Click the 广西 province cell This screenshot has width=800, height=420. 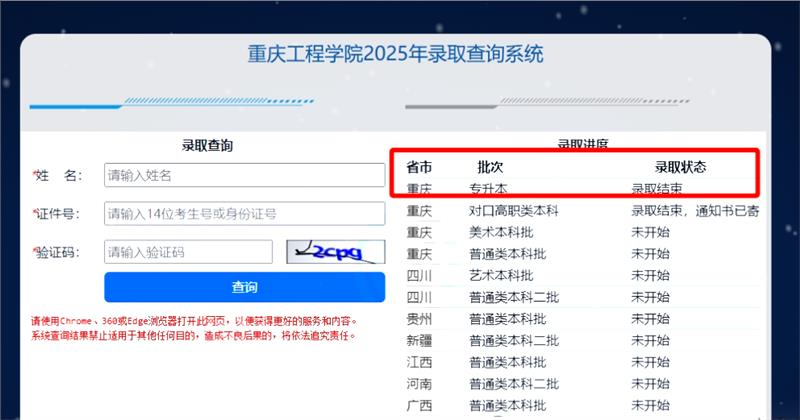[x=419, y=406]
